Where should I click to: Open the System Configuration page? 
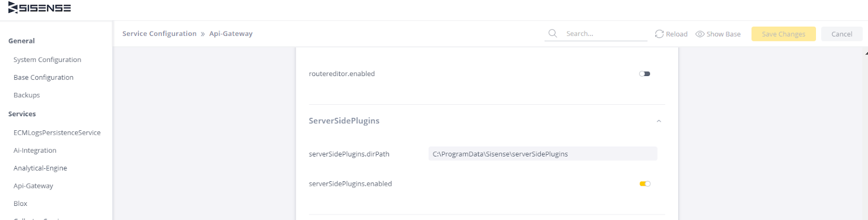pyautogui.click(x=47, y=60)
